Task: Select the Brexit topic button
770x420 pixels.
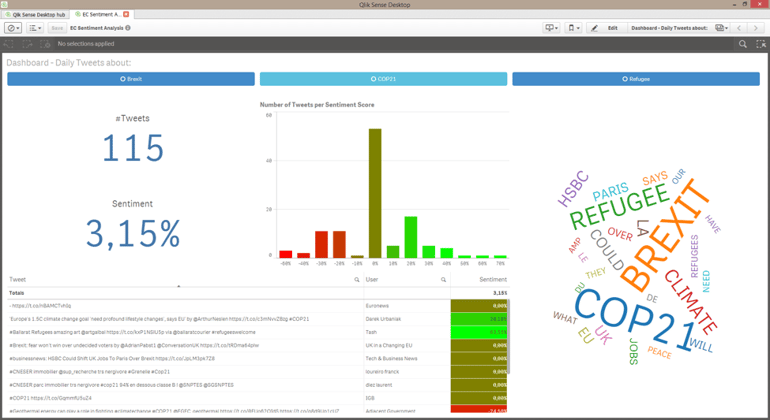Action: point(131,79)
